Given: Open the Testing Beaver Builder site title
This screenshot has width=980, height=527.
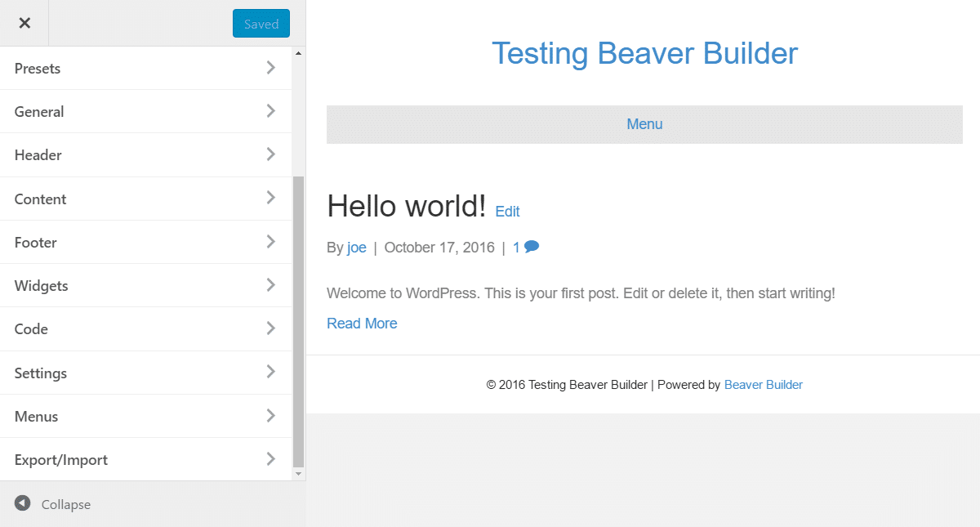Looking at the screenshot, I should pos(644,53).
